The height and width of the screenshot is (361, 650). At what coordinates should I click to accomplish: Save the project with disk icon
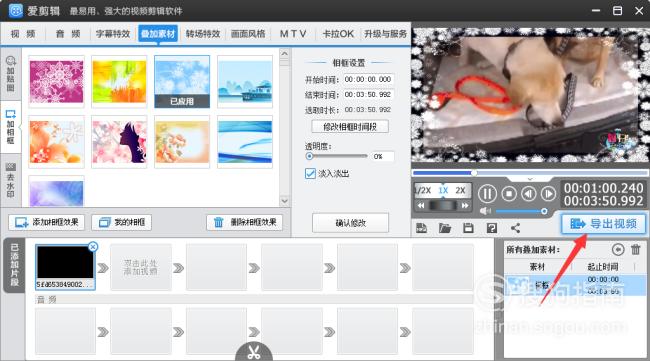(468, 228)
